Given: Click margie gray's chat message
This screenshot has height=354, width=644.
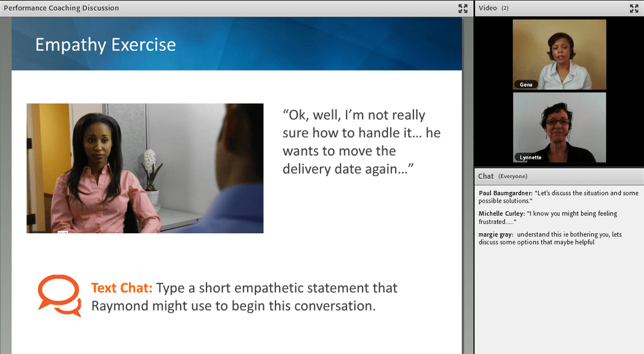Looking at the screenshot, I should 550,238.
